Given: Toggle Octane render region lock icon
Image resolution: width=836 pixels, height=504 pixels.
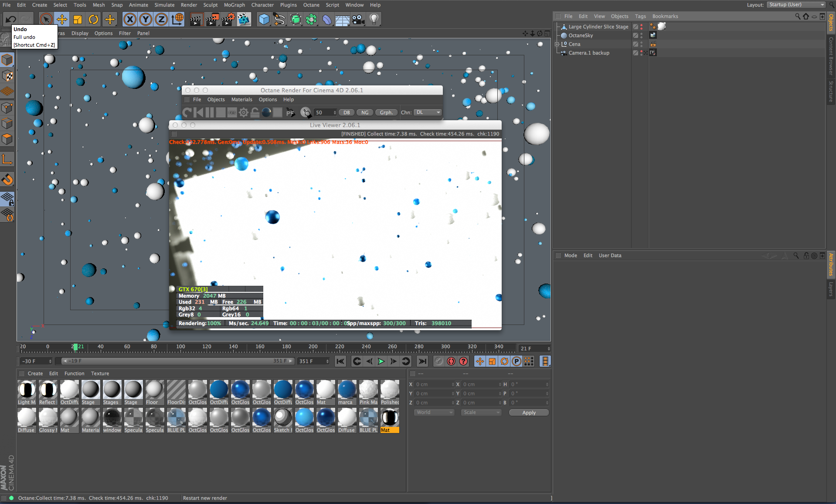Looking at the screenshot, I should (255, 112).
